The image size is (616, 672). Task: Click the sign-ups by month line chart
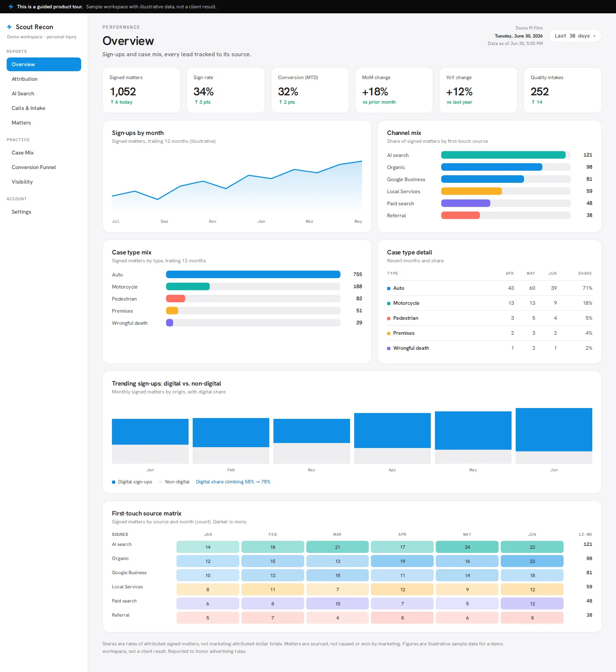[x=237, y=185]
